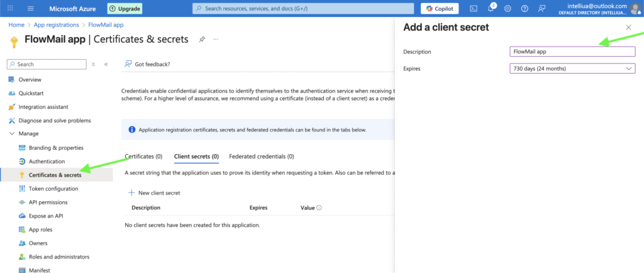
Task: Open the hamburger portal menu
Action: (30, 8)
